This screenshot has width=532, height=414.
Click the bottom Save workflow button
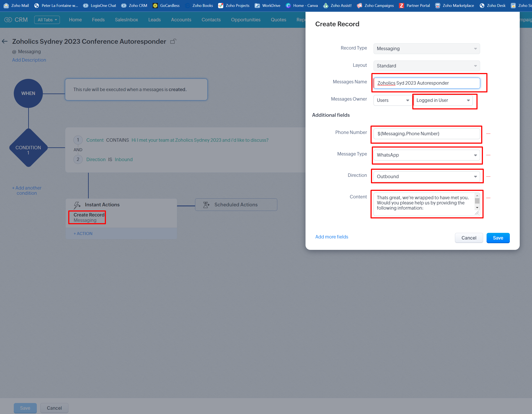point(25,408)
